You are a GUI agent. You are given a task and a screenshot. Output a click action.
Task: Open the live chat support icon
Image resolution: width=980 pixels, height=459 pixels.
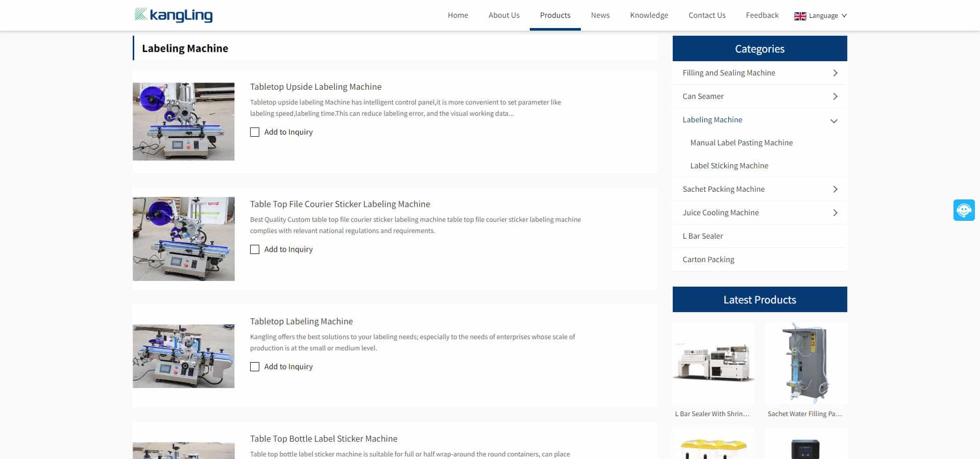[964, 210]
